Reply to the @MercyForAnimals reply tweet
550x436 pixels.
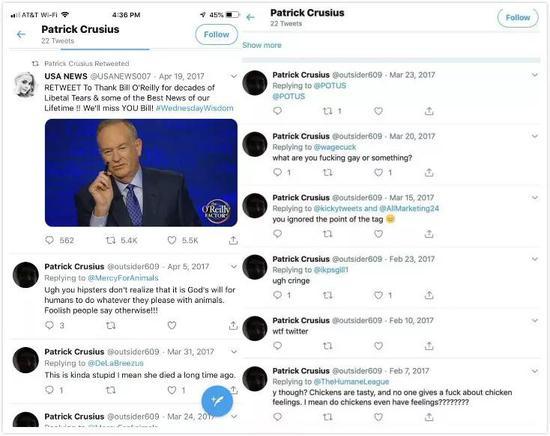[49, 326]
